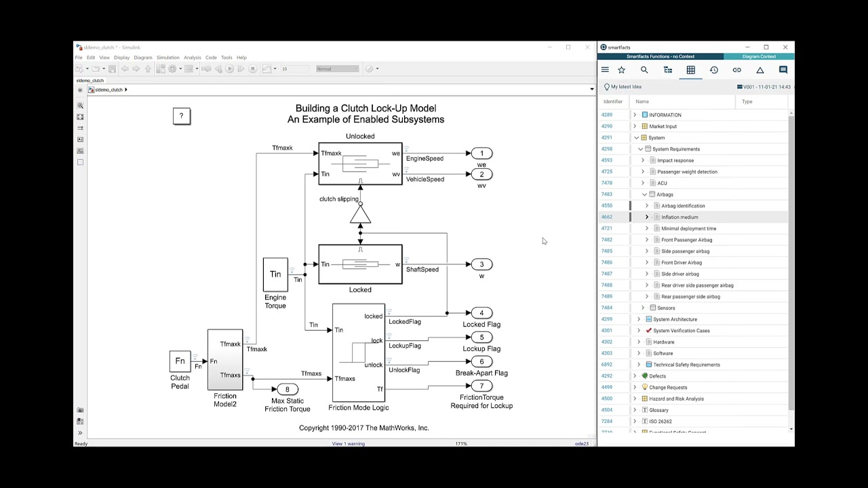Click the Step Back simulation icon
This screenshot has height=488, width=868.
pyautogui.click(x=218, y=68)
